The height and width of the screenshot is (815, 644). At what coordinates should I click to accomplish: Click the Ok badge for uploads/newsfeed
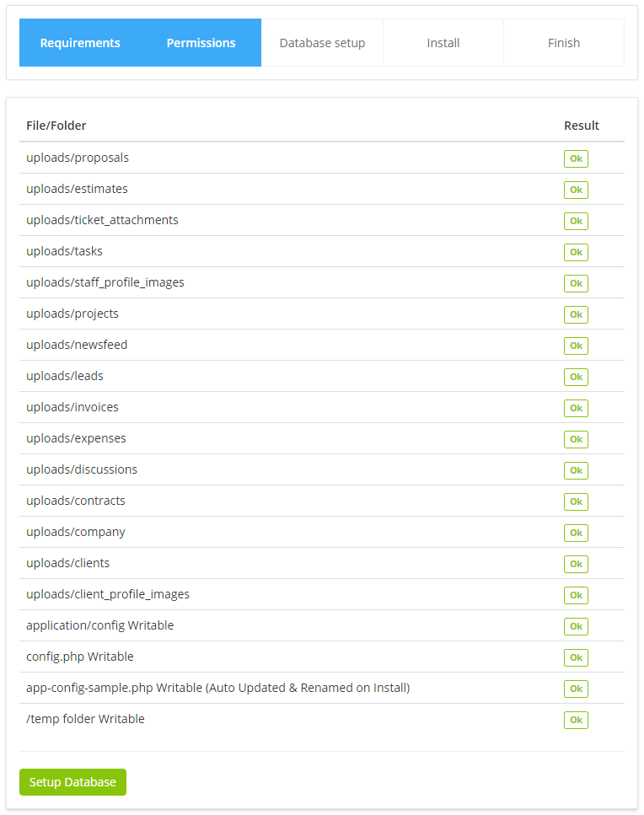[576, 346]
